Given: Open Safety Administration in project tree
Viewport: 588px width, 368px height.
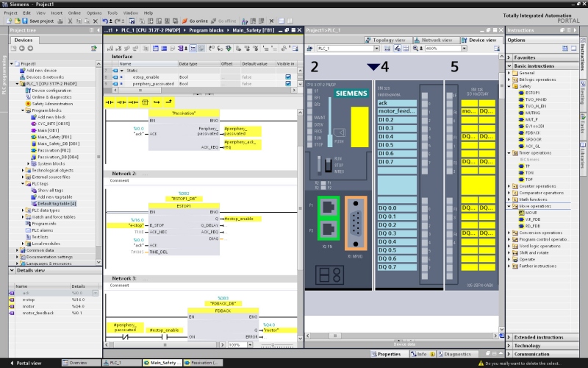Looking at the screenshot, I should pyautogui.click(x=51, y=104).
